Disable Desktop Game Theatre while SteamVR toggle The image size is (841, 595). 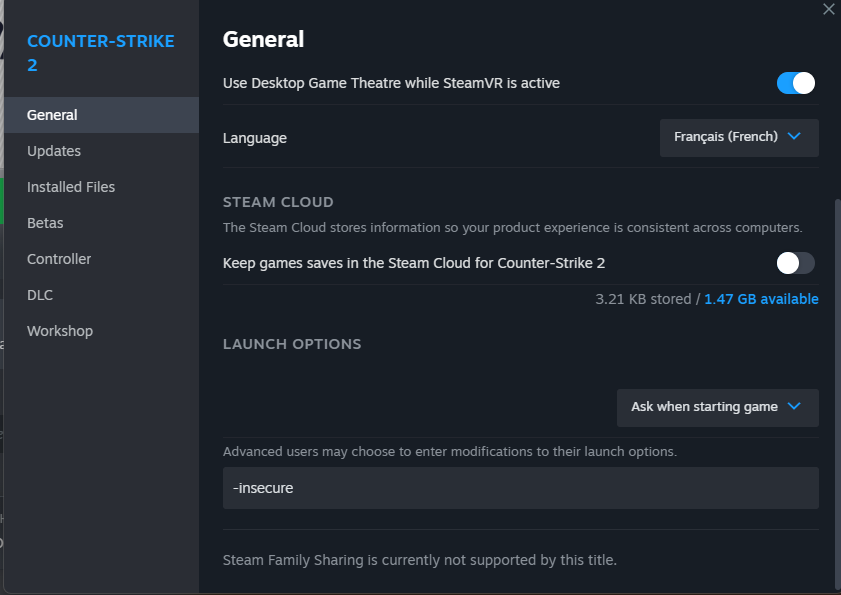pos(796,83)
